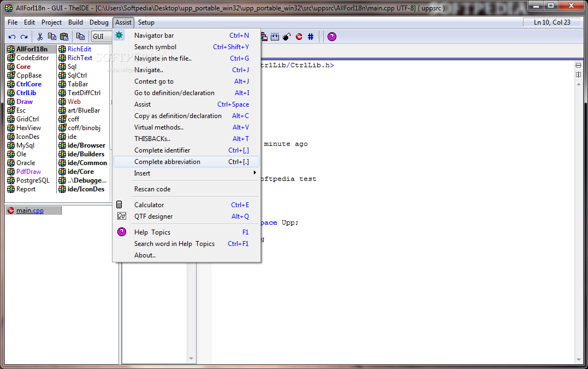Click the navigator pane scroll down arrow
588x369 pixels.
pos(191,359)
